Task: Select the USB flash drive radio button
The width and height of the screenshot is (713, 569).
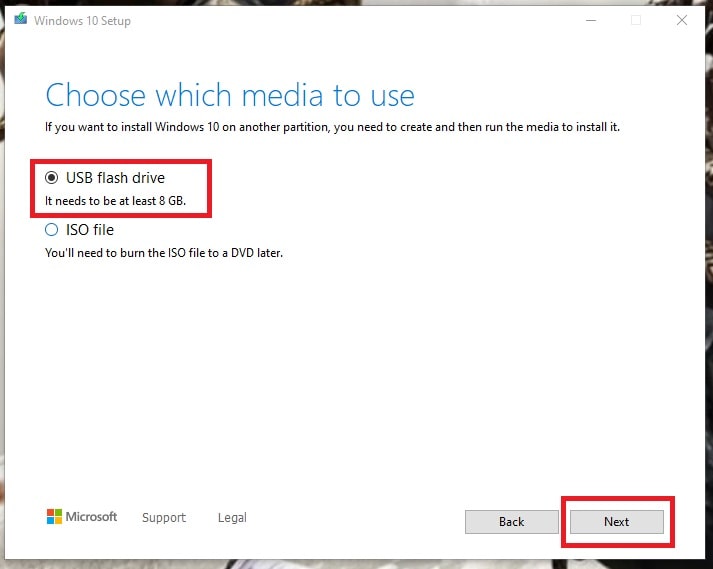Action: [x=52, y=178]
